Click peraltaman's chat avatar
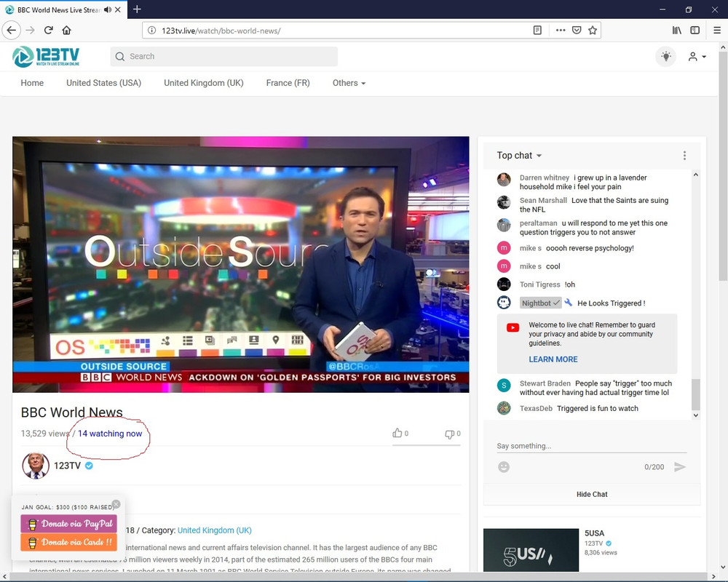Screen dimensions: 728x582 pos(504,225)
